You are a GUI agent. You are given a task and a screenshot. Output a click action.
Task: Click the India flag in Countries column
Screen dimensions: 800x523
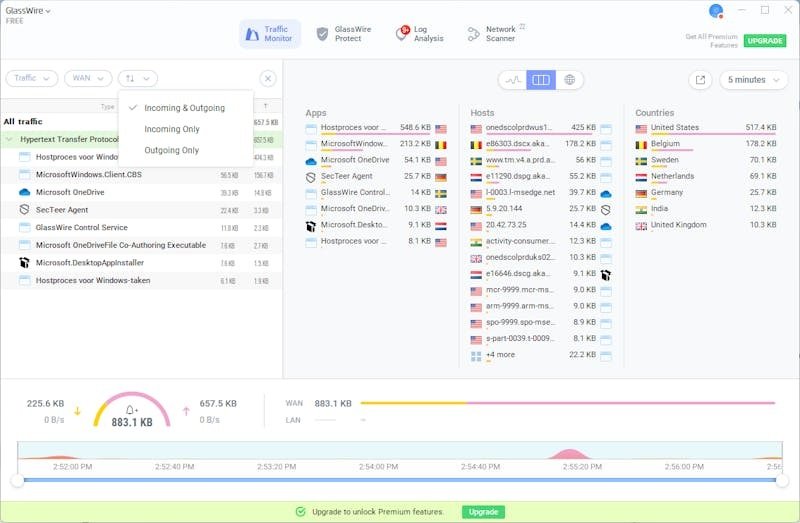641,210
